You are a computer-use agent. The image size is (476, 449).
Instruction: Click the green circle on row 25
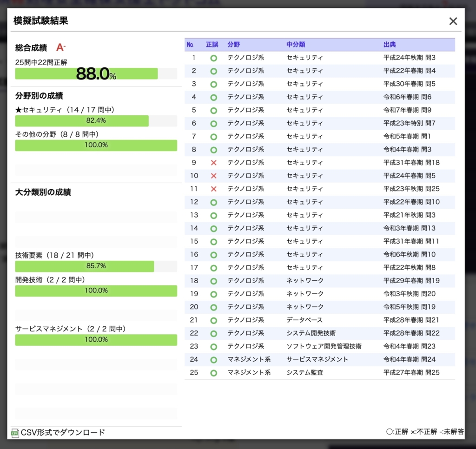coord(213,373)
